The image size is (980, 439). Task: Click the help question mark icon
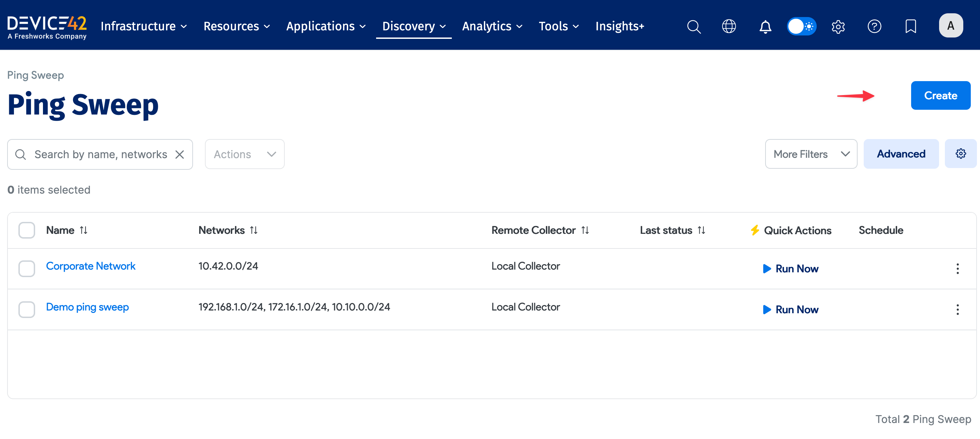tap(874, 27)
